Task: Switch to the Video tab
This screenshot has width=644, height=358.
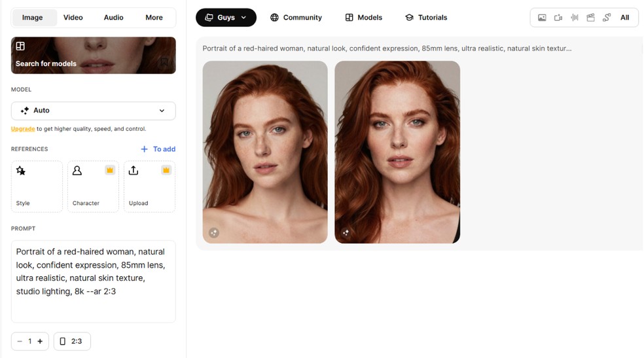Action: [73, 18]
